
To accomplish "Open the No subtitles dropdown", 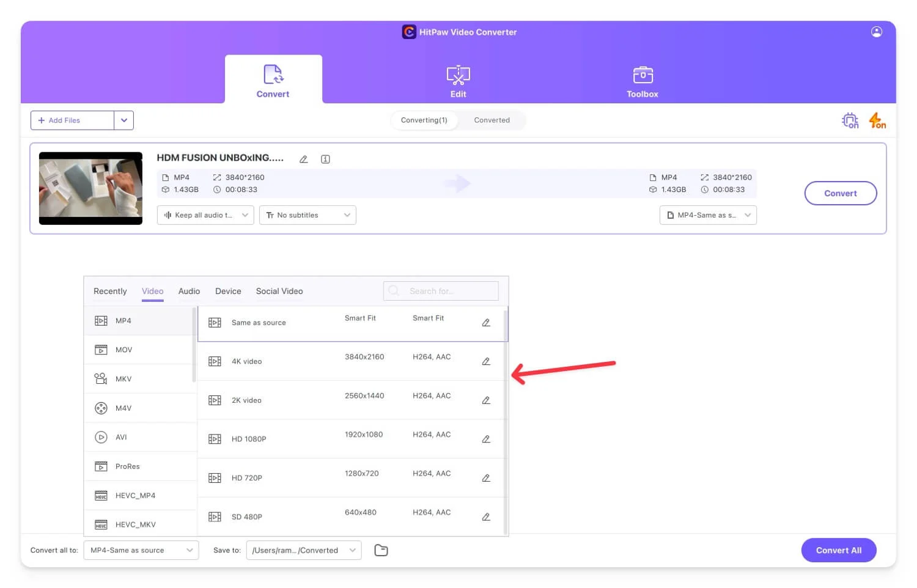I will point(308,215).
